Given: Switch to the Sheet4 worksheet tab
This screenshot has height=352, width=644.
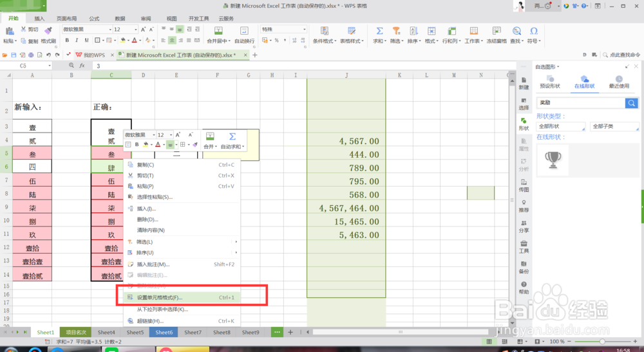Looking at the screenshot, I should pos(106,332).
